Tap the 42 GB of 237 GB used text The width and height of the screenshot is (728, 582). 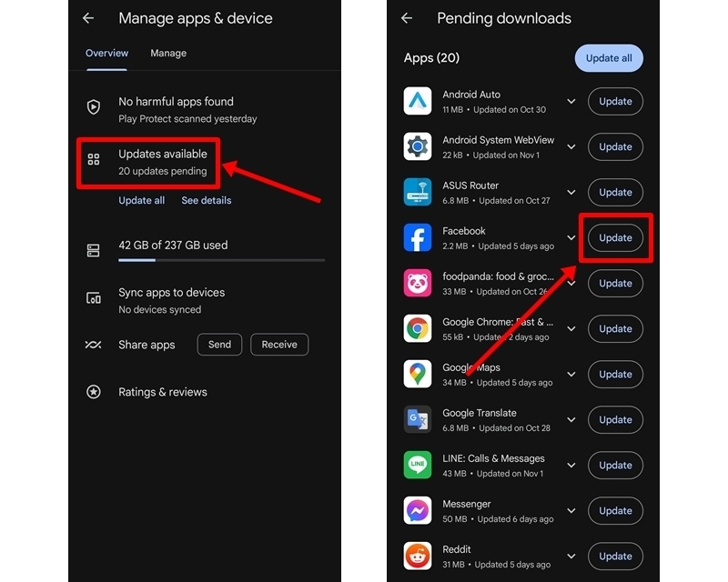click(173, 245)
